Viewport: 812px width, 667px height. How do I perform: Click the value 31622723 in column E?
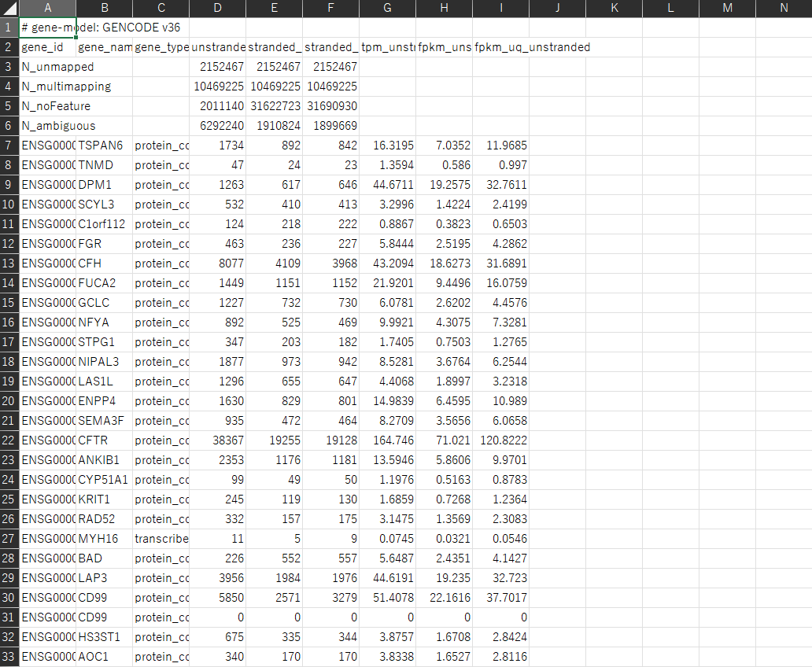[274, 106]
